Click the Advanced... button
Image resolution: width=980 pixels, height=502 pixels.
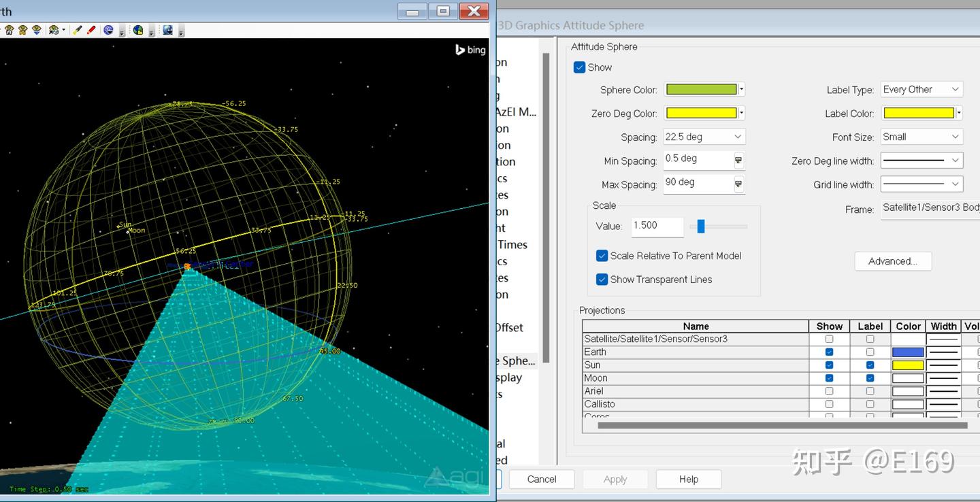pos(892,261)
